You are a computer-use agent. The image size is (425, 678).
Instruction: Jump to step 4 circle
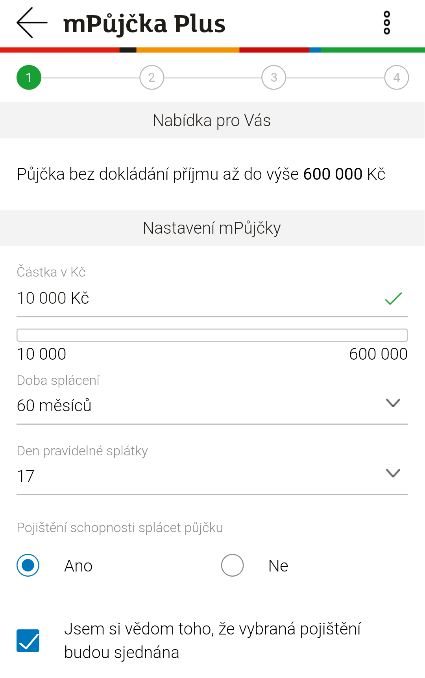[x=396, y=77]
